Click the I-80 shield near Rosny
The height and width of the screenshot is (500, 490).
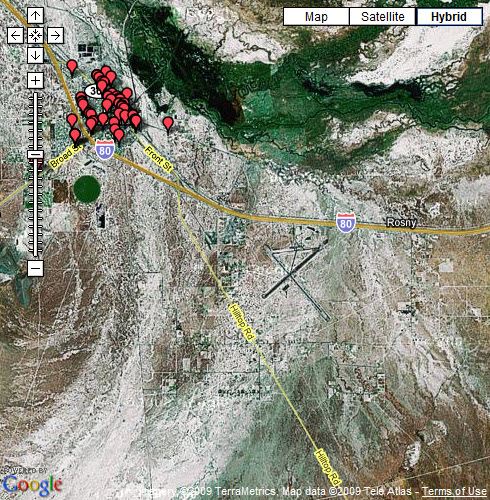(x=346, y=223)
